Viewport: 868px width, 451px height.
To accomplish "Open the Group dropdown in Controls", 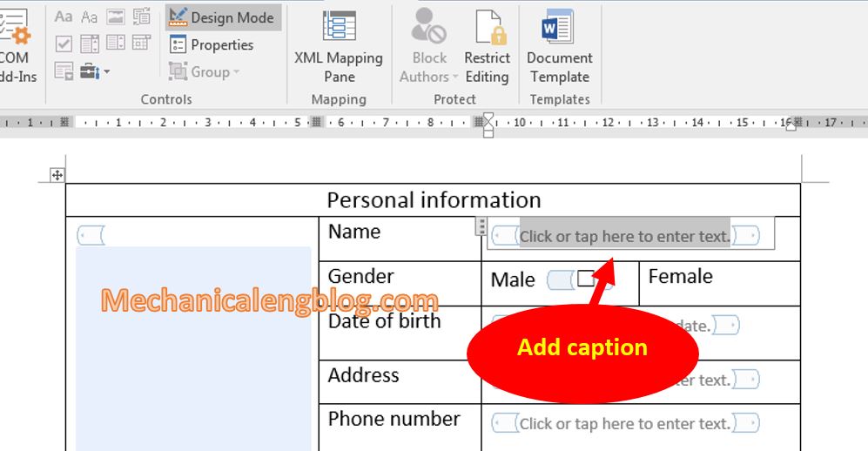I will point(205,71).
